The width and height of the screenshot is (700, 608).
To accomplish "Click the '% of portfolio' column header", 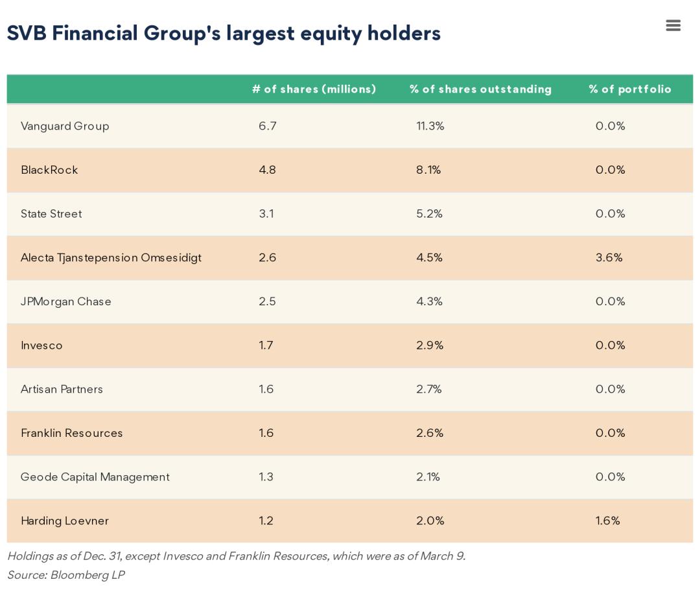I will pyautogui.click(x=630, y=89).
